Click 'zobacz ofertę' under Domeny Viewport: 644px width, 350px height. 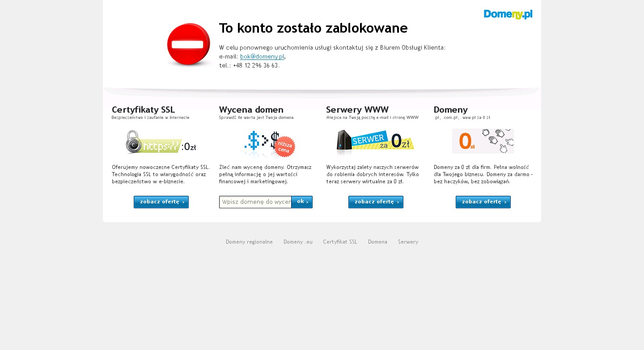[x=483, y=202]
